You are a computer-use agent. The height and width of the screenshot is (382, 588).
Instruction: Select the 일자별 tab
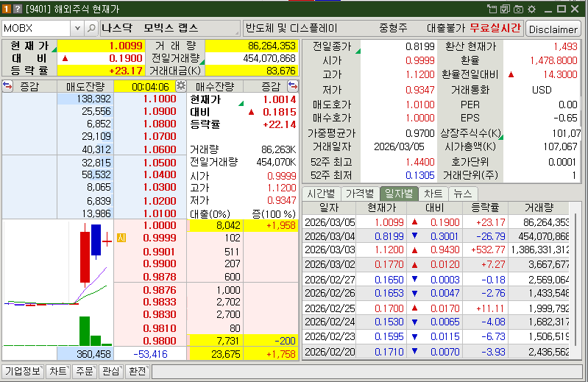[399, 194]
